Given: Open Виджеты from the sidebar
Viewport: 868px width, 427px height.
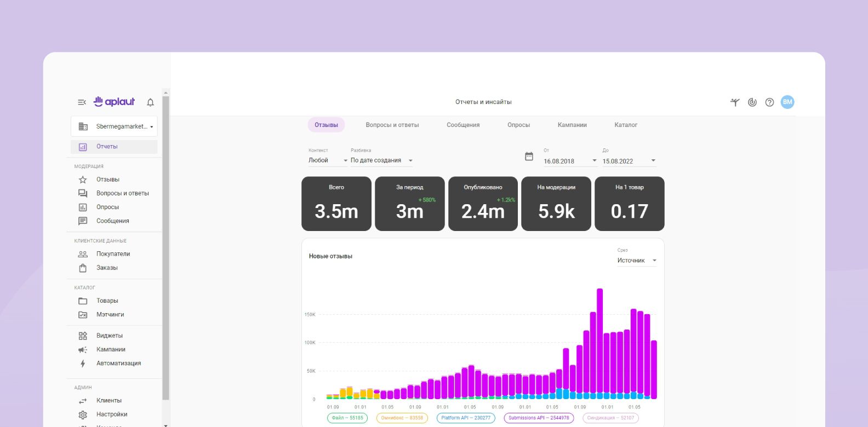Looking at the screenshot, I should [x=109, y=336].
